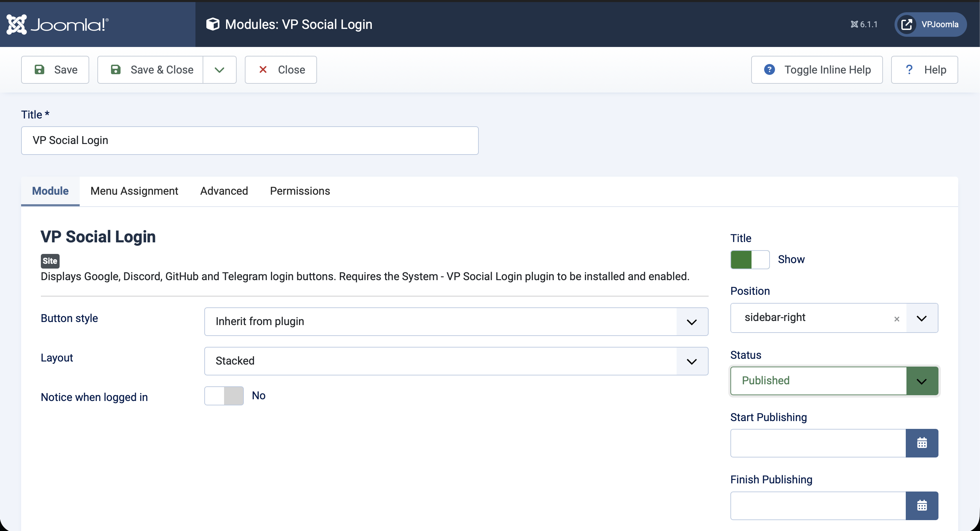Click the Start Publishing date field

[x=818, y=443]
